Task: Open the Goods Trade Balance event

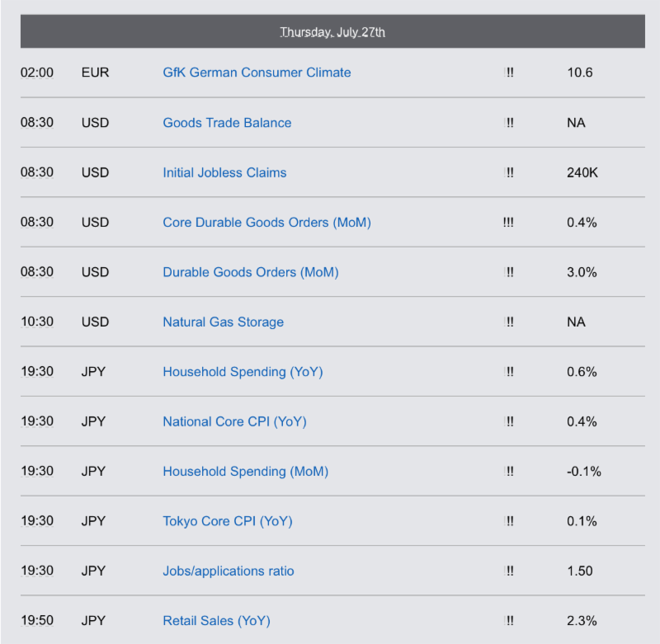Action: click(x=227, y=122)
